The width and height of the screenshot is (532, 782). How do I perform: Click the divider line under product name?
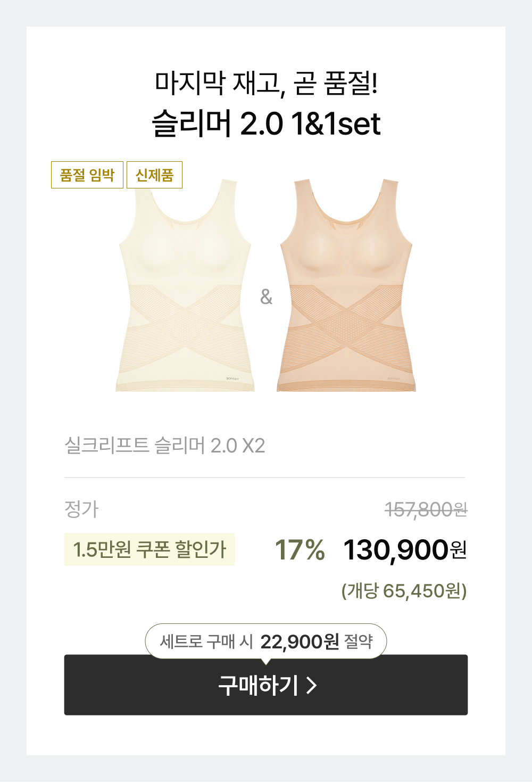pos(265,478)
